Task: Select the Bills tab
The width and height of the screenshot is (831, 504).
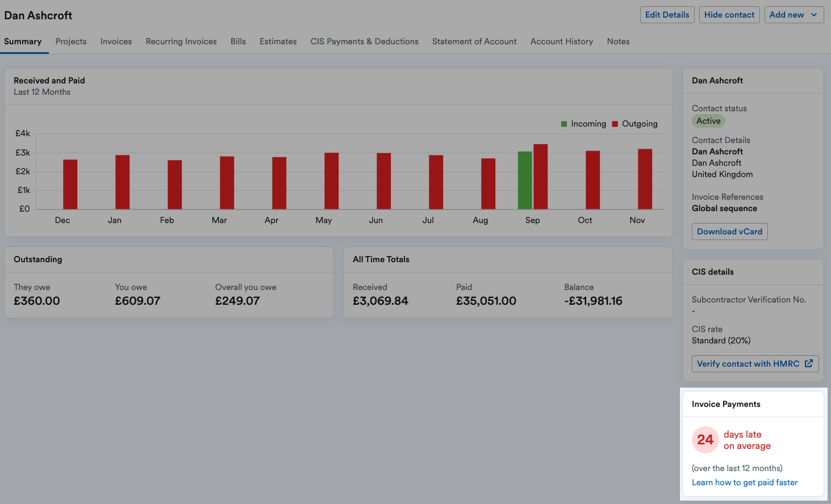Action: [x=238, y=41]
